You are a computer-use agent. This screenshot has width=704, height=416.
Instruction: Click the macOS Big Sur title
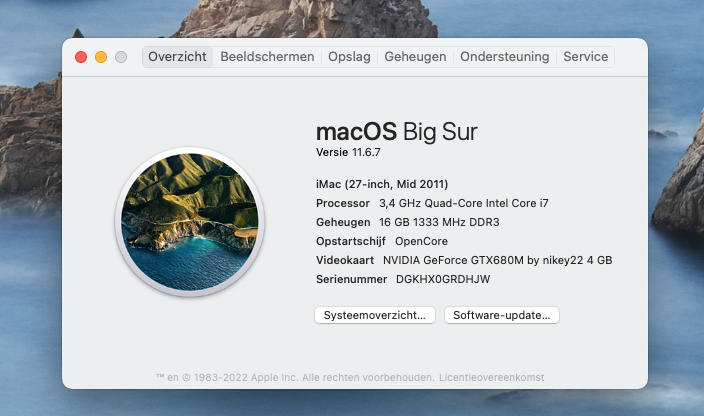point(396,131)
